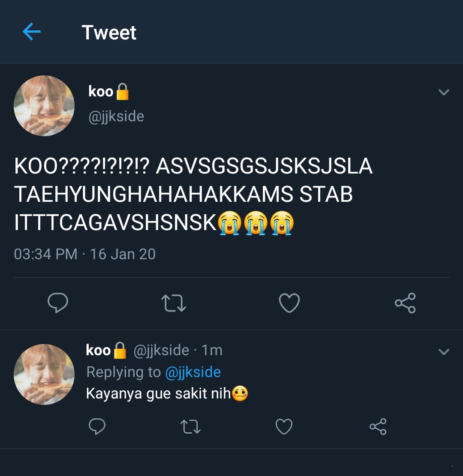Like the main tweet

pyautogui.click(x=289, y=302)
